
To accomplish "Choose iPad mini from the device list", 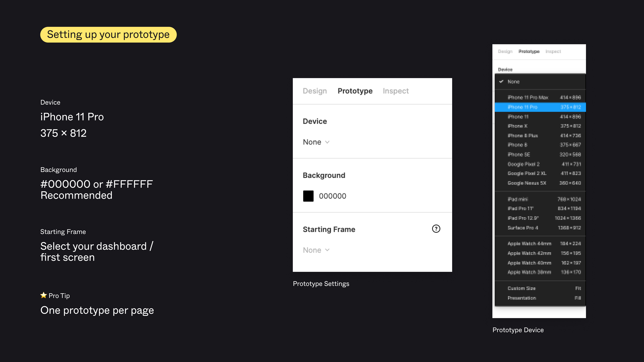I will click(540, 199).
